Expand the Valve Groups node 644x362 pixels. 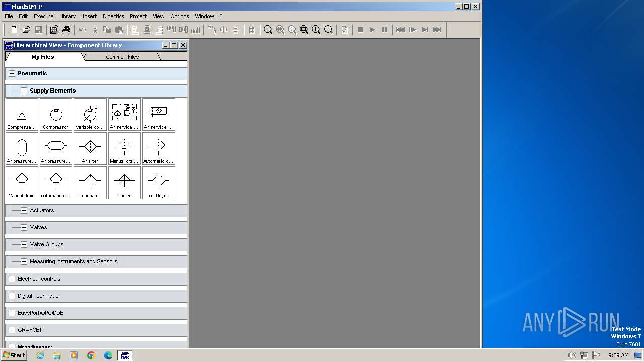point(24,244)
